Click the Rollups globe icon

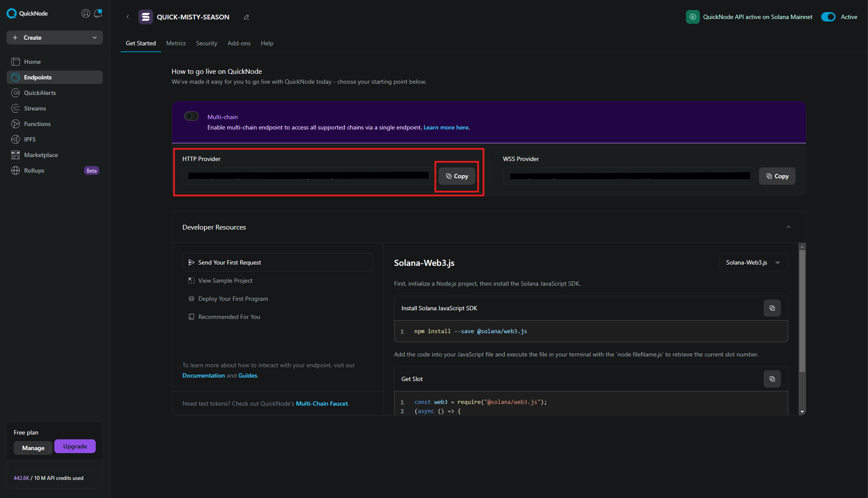pyautogui.click(x=16, y=170)
